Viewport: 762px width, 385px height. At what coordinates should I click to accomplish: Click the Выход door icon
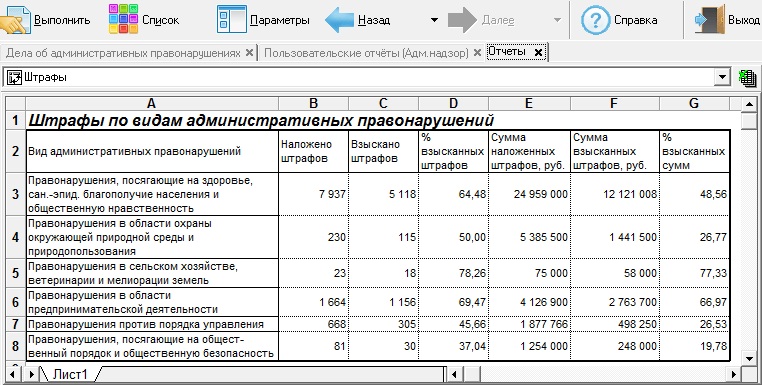(x=710, y=19)
